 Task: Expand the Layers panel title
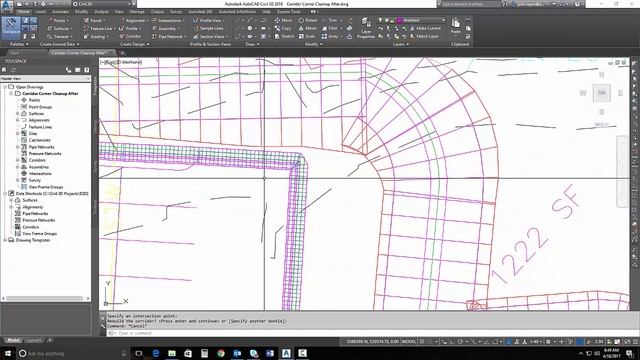401,44
